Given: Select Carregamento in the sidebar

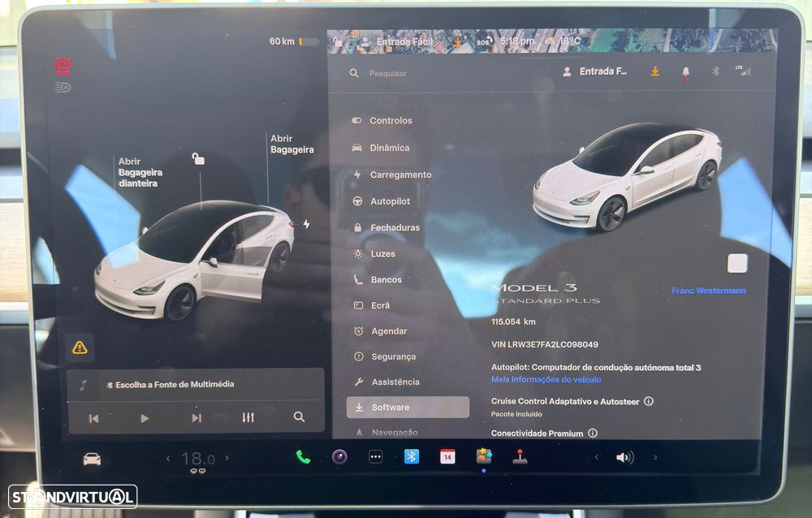Looking at the screenshot, I should [x=392, y=175].
